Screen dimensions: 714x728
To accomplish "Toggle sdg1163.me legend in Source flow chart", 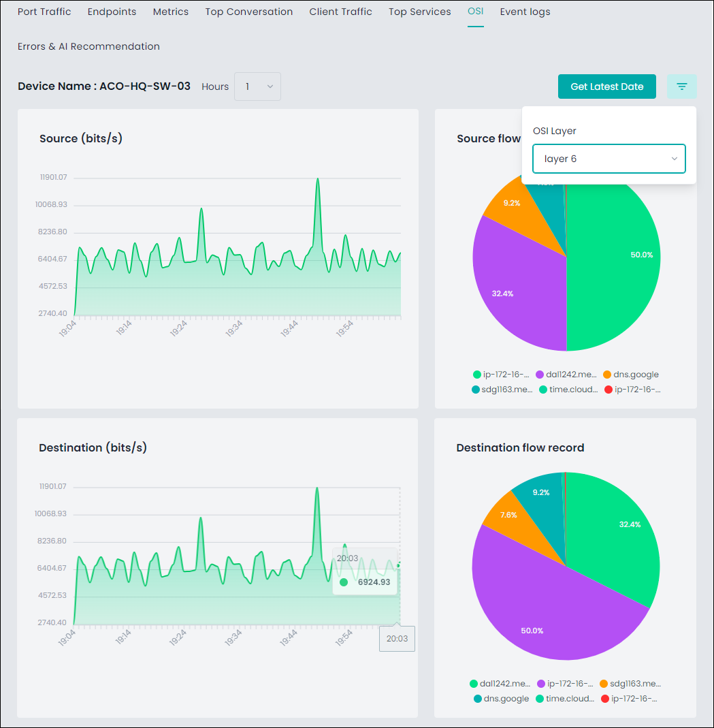I will click(502, 390).
